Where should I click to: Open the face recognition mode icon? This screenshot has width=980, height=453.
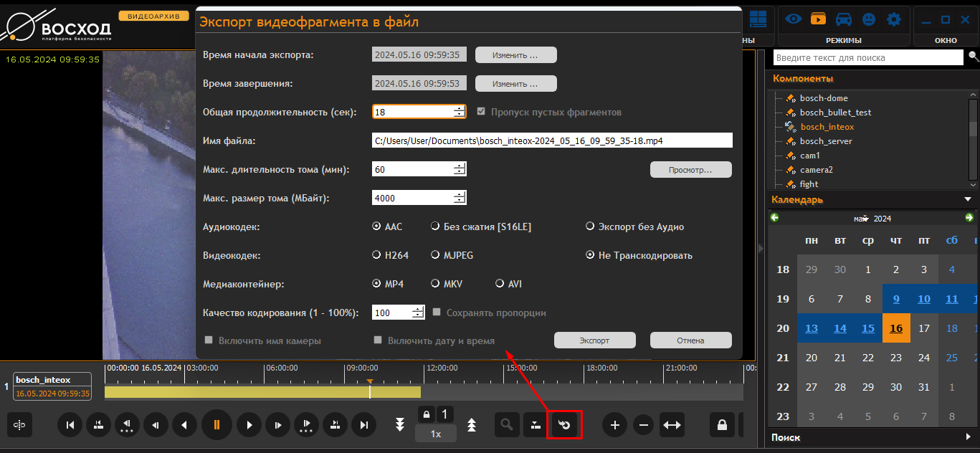[868, 19]
